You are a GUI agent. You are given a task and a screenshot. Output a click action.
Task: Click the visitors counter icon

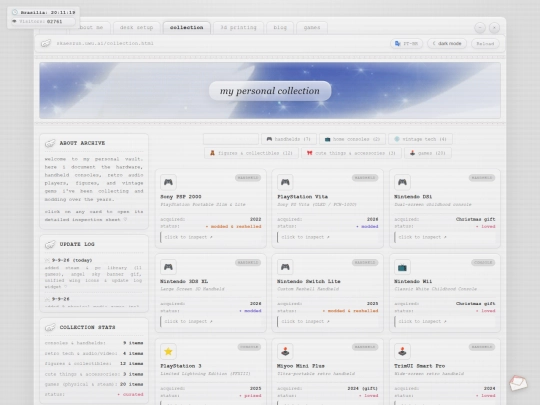pos(14,21)
